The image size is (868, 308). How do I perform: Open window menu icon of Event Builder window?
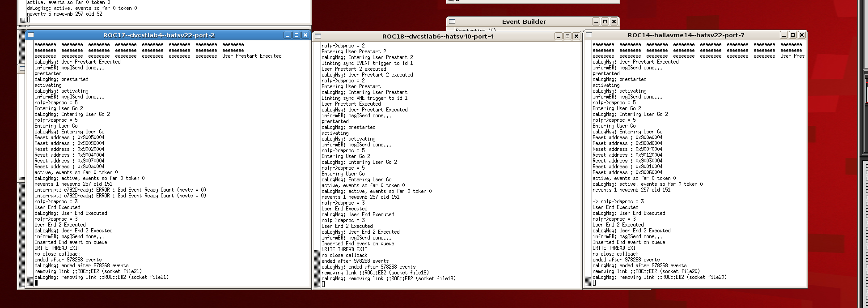point(452,21)
